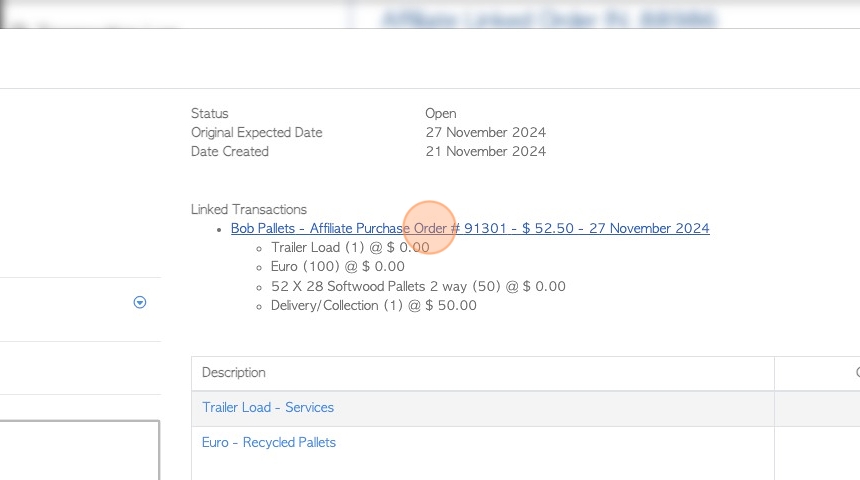Click the Description column header
The width and height of the screenshot is (860, 480).
[234, 372]
